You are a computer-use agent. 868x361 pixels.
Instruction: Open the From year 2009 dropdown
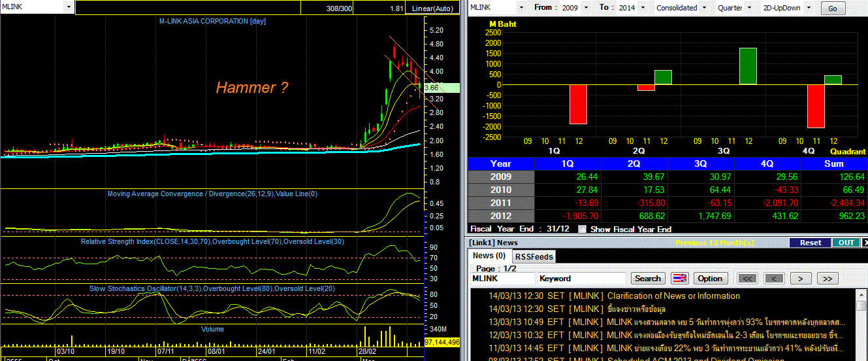[585, 8]
